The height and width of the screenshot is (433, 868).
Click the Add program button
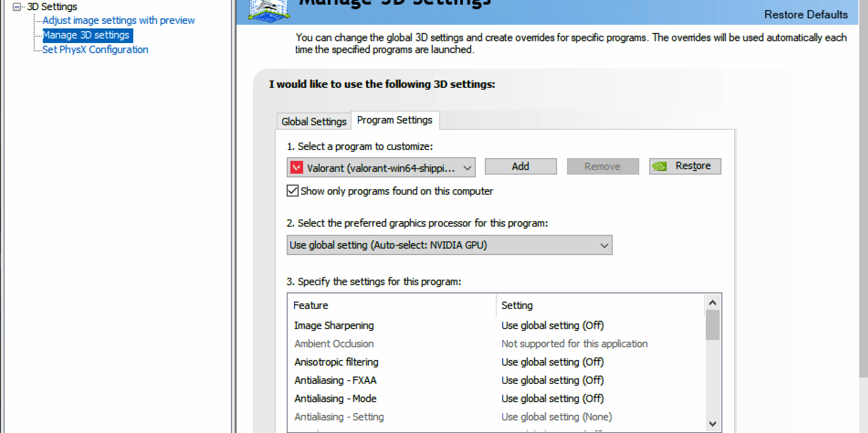click(519, 166)
